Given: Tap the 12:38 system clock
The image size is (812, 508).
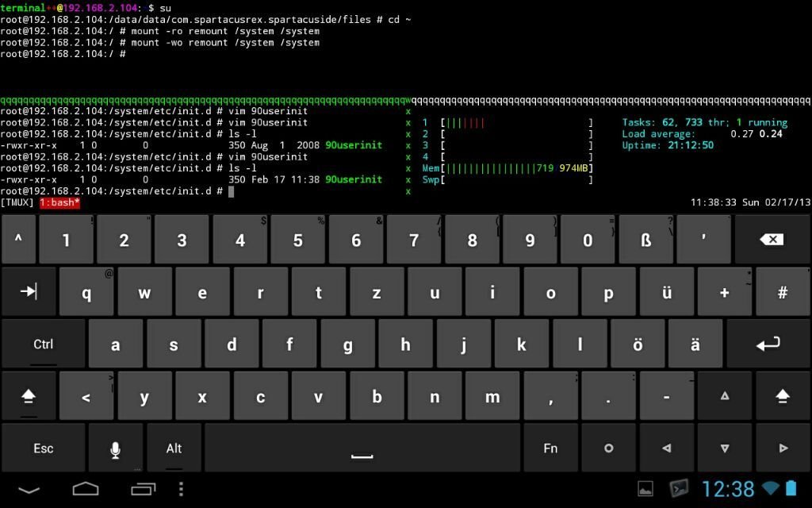Looking at the screenshot, I should pos(728,489).
